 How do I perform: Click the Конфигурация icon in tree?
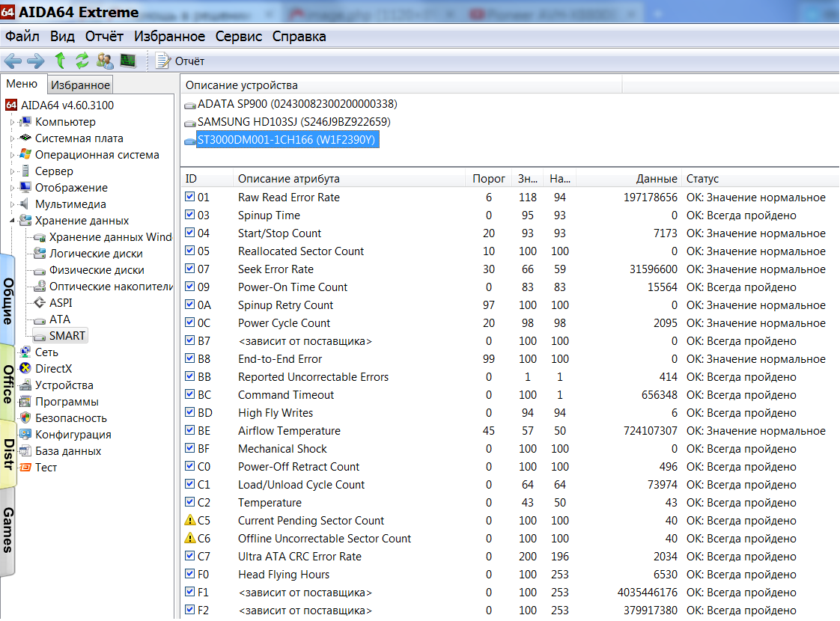coord(25,435)
